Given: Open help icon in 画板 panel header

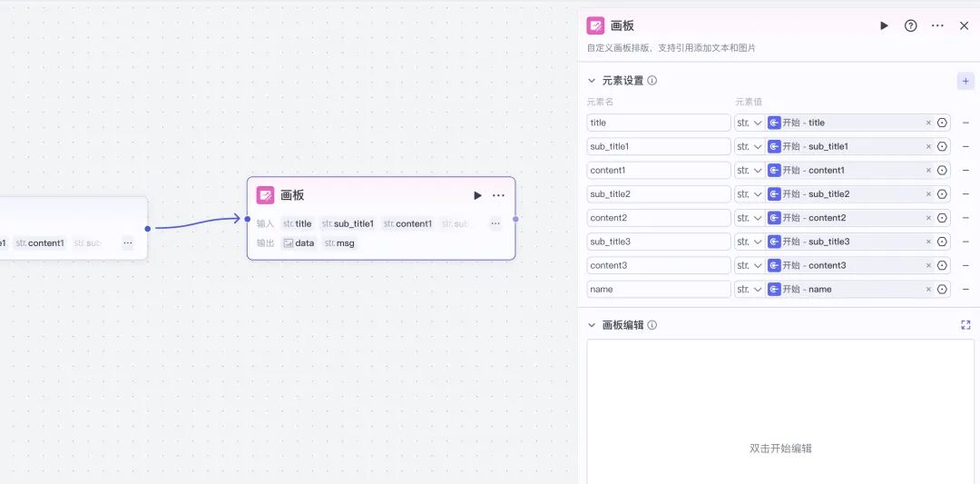Looking at the screenshot, I should tap(911, 25).
